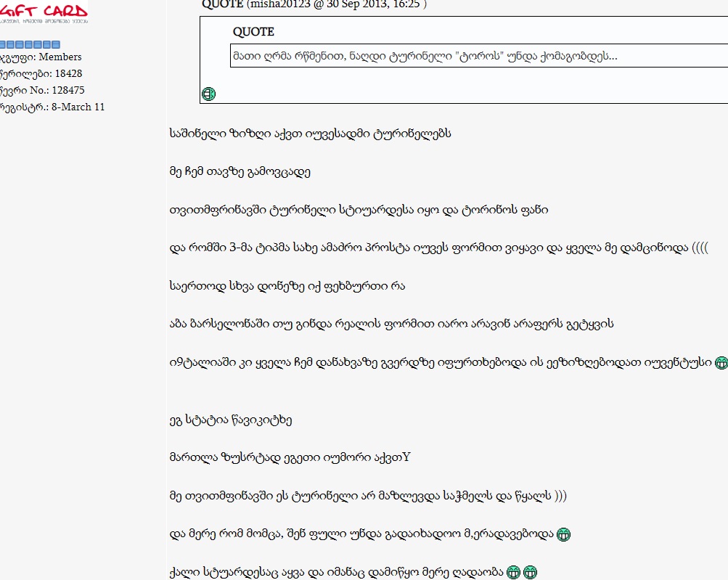Click the member 'No.: 128475' line

click(42, 91)
